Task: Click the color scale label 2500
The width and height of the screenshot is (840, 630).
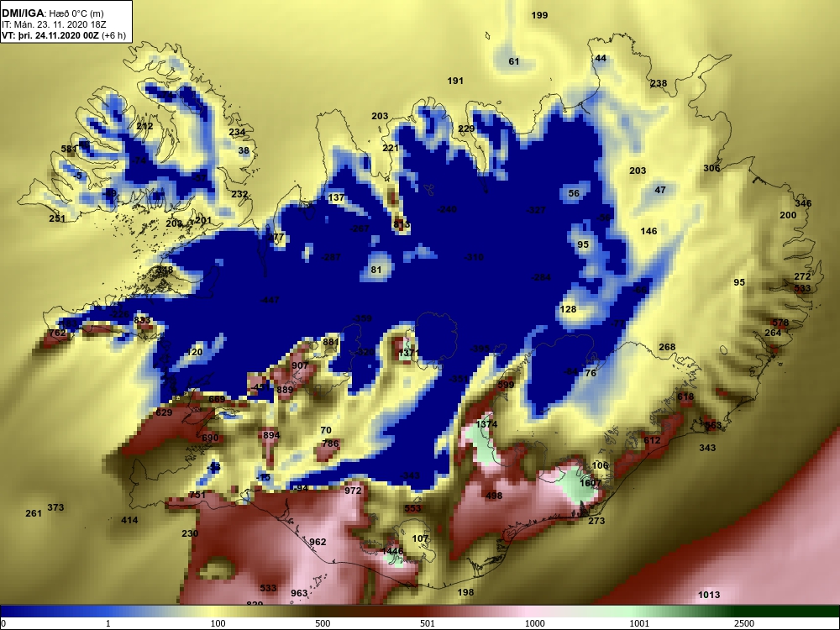Action: 743,623
